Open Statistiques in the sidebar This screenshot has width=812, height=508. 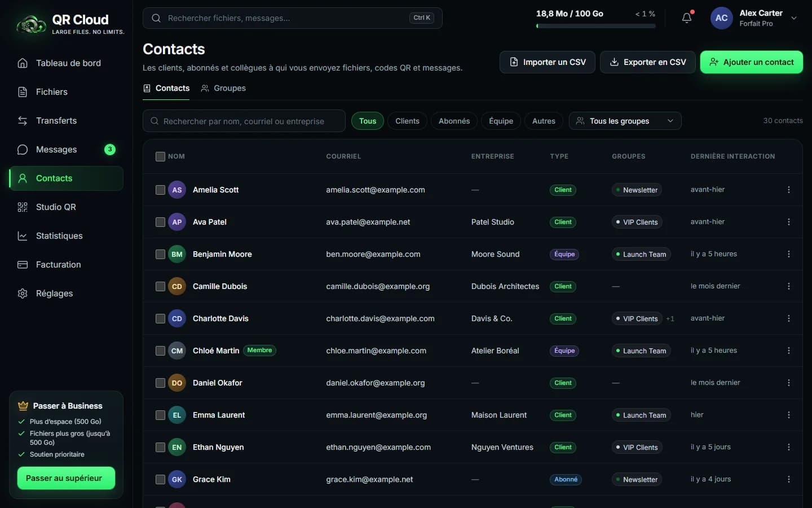(x=67, y=236)
